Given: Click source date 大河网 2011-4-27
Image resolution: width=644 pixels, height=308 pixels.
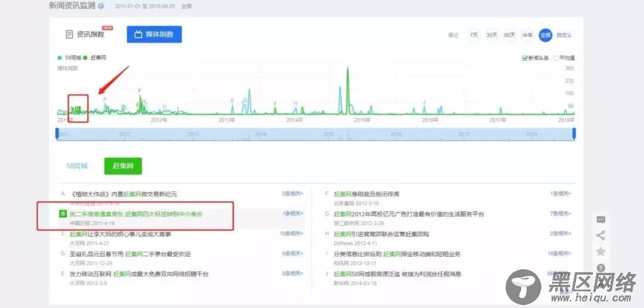Looking at the screenshot, I should point(89,243).
